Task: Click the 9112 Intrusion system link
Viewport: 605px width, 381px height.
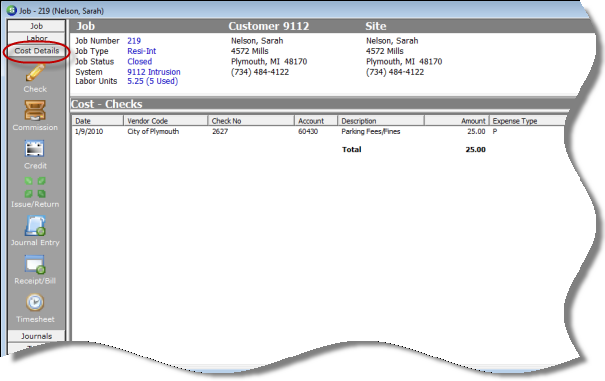Action: tap(154, 72)
